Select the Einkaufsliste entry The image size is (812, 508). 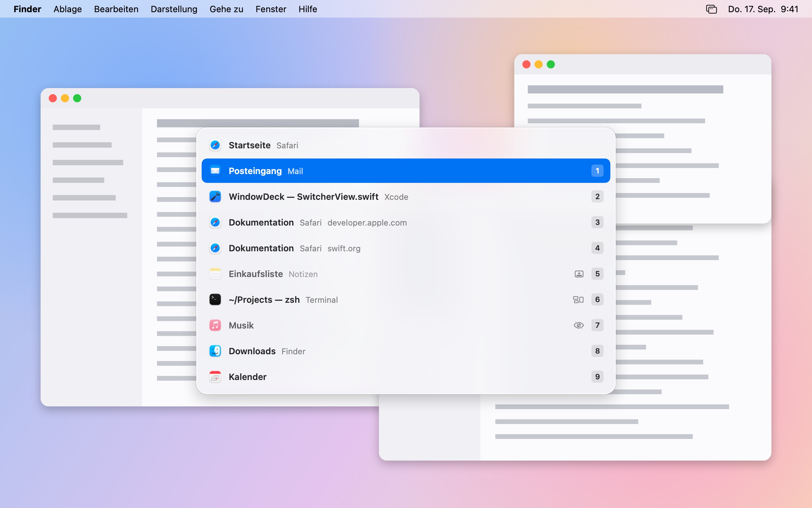click(x=406, y=274)
